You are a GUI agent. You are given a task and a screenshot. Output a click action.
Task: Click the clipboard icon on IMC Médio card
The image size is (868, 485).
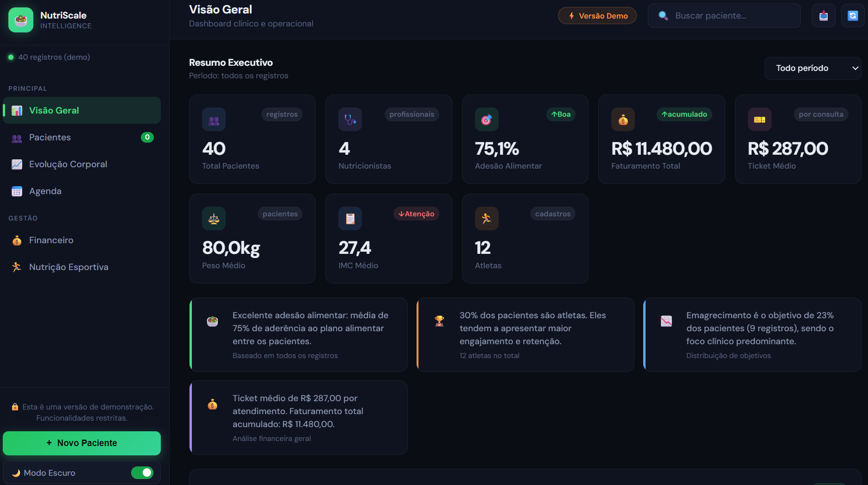pyautogui.click(x=350, y=219)
